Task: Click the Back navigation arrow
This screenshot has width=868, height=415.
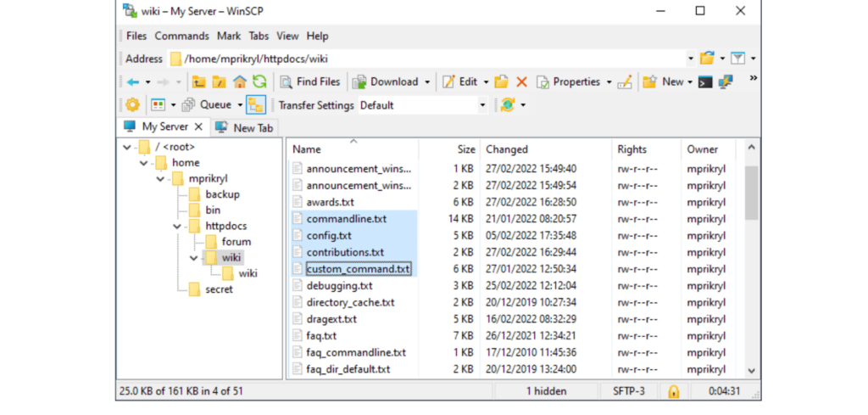Action: [x=133, y=82]
